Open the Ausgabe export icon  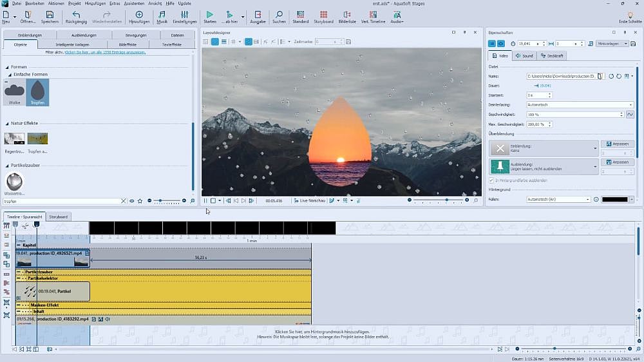[x=258, y=15]
